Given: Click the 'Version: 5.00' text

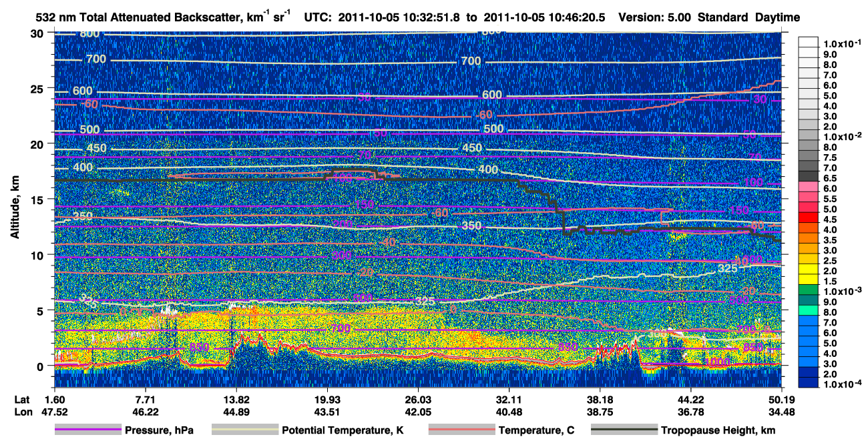Looking at the screenshot, I should (x=656, y=17).
